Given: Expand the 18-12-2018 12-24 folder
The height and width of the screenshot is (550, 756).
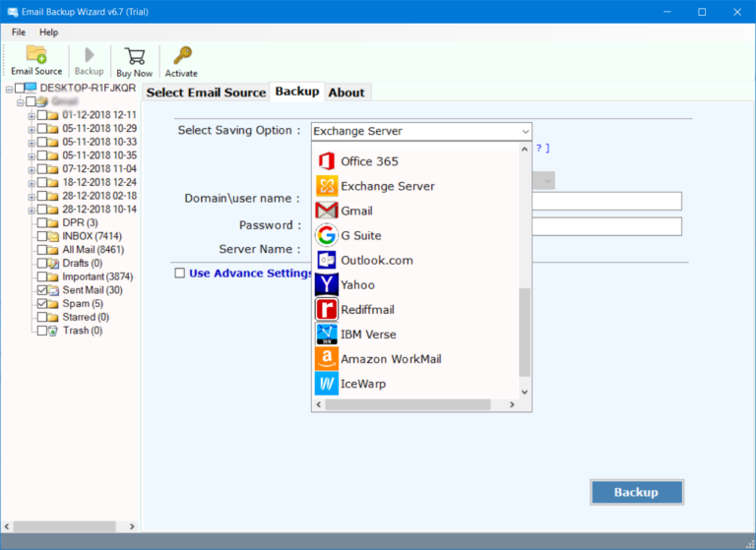Looking at the screenshot, I should 31,184.
